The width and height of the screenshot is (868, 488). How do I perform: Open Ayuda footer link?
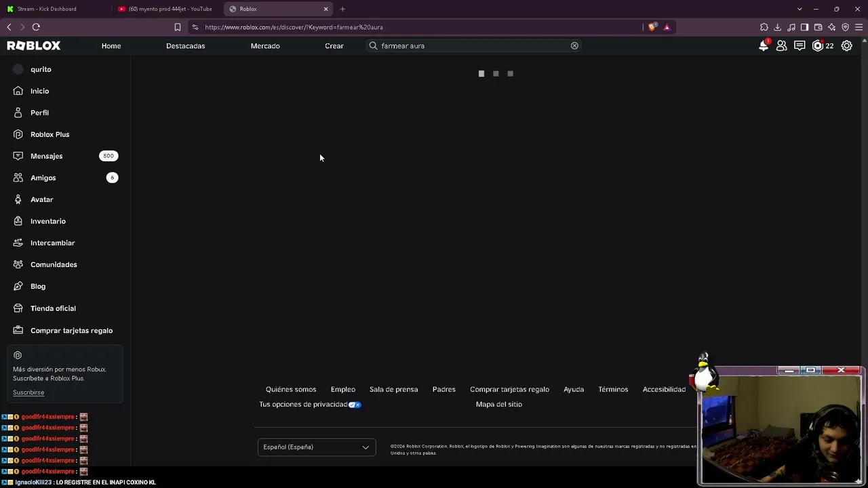point(574,390)
